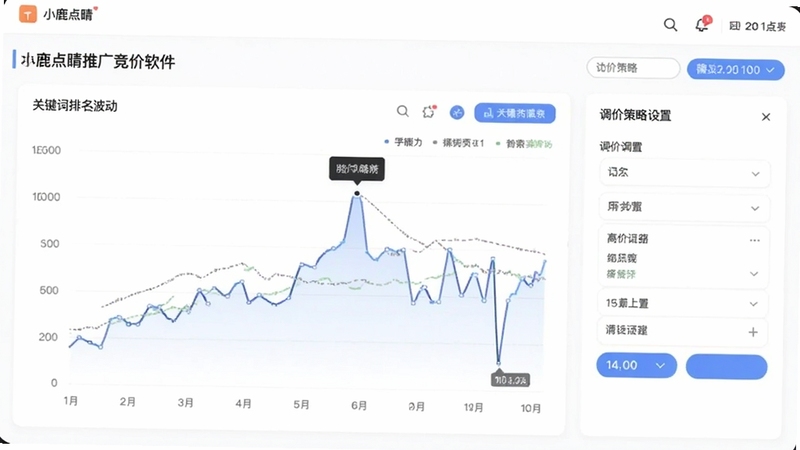Click the 小鹿点睛推广竞价软件 page heading
Screen dimensions: 800x450
pyautogui.click(x=98, y=61)
